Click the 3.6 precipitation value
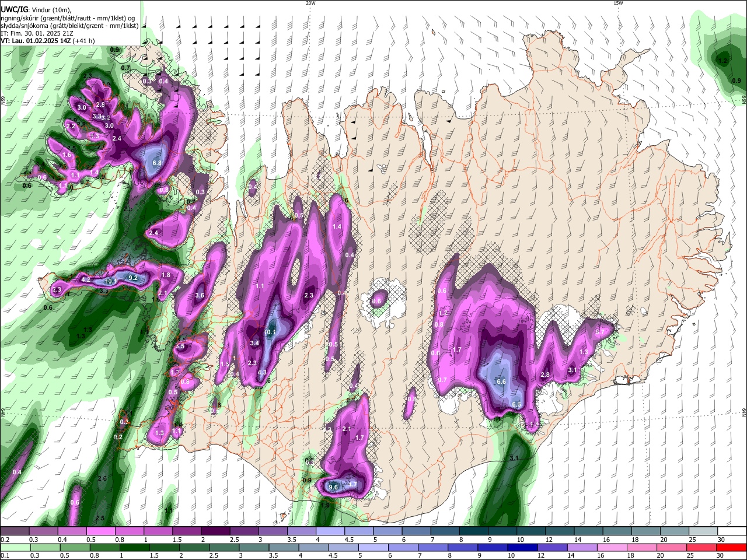Viewport: 747px width, 560px height. coord(200,295)
